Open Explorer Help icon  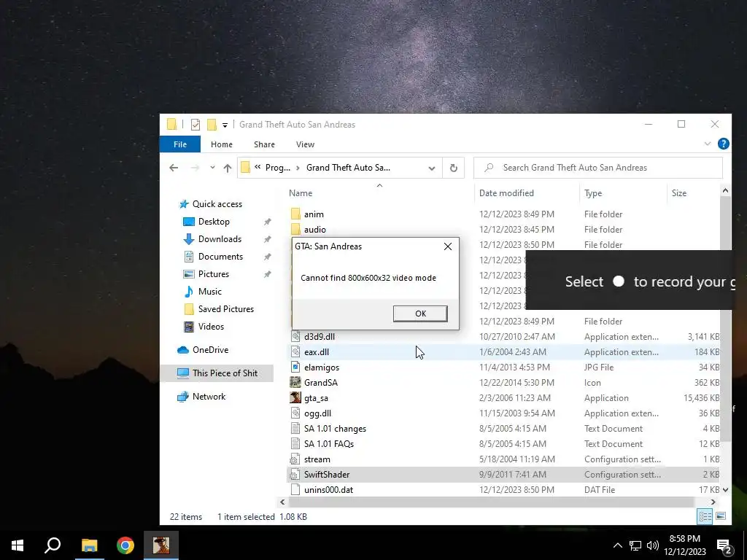click(x=723, y=144)
